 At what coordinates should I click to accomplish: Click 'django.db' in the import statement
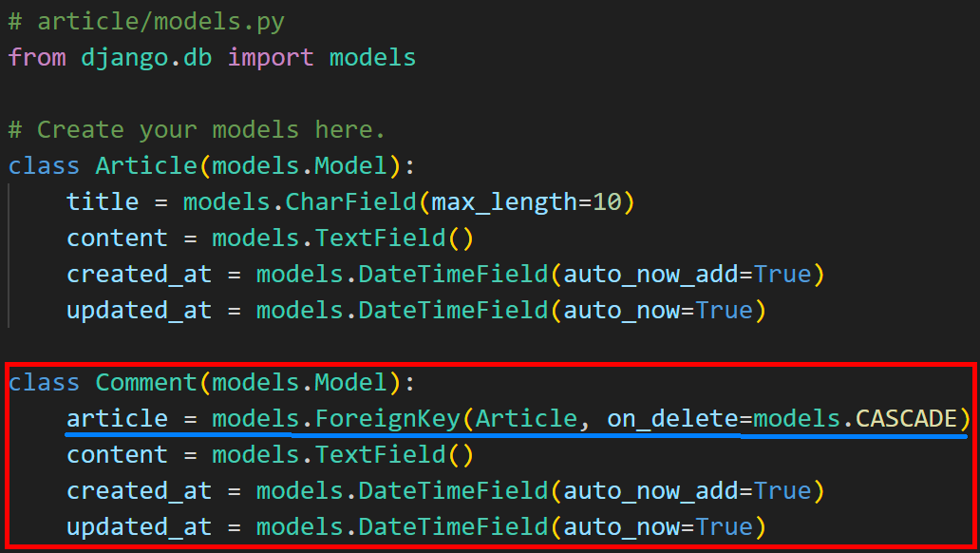click(x=146, y=59)
